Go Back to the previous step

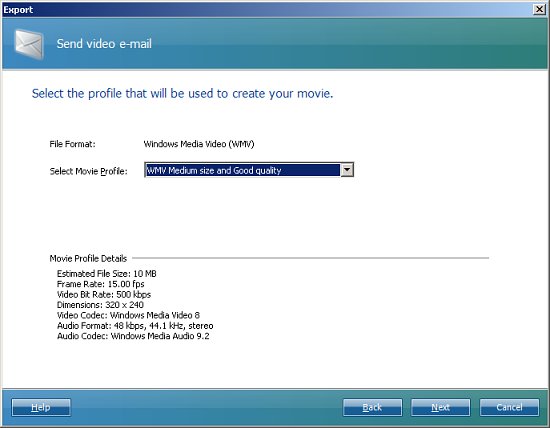click(372, 407)
